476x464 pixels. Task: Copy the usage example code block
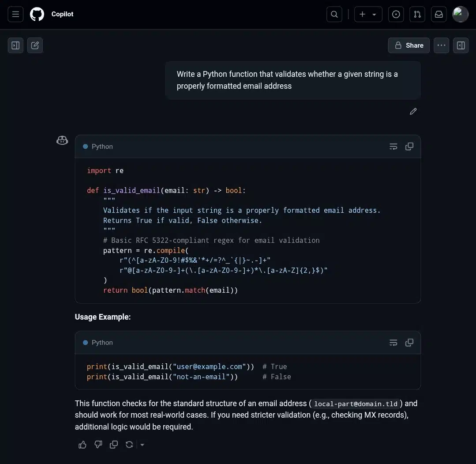pyautogui.click(x=409, y=343)
